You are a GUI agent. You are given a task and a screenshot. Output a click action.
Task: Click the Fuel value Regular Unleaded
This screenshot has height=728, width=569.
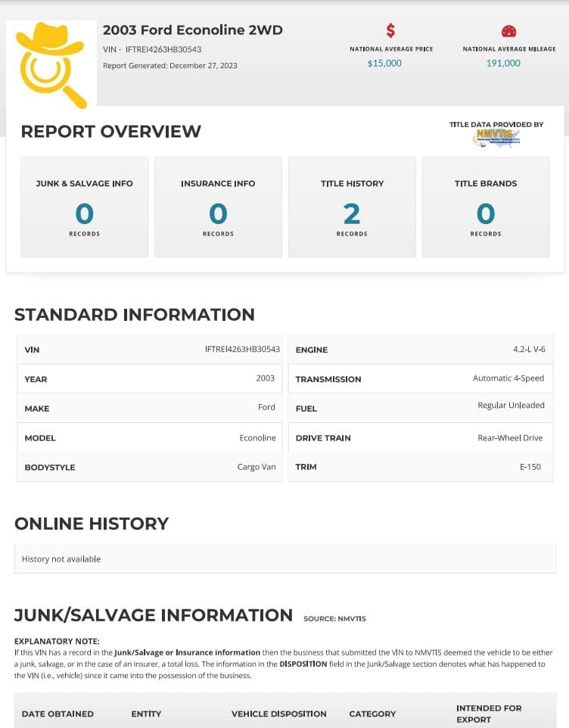[x=511, y=406]
